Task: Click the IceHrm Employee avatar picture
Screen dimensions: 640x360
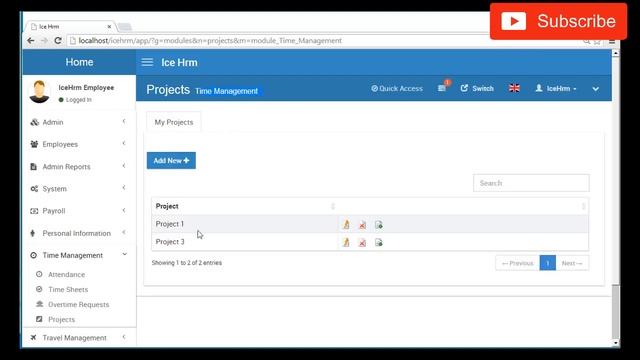Action: coord(40,92)
